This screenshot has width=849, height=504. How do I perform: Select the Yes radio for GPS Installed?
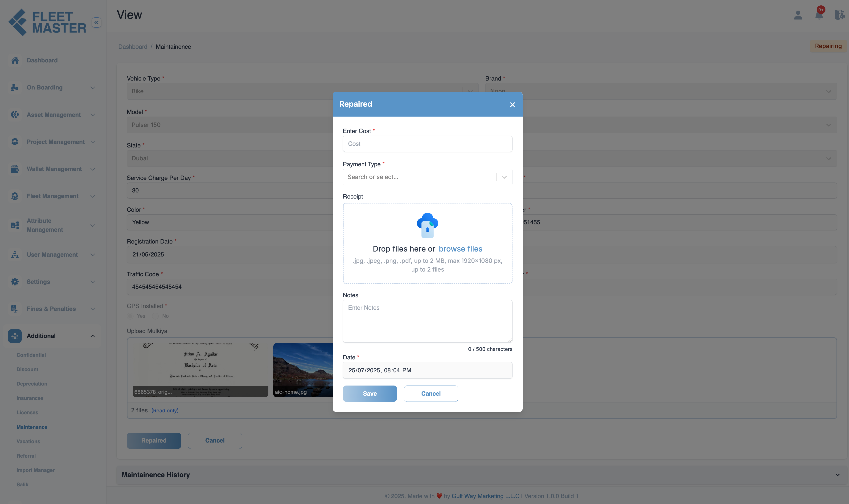[x=130, y=316]
